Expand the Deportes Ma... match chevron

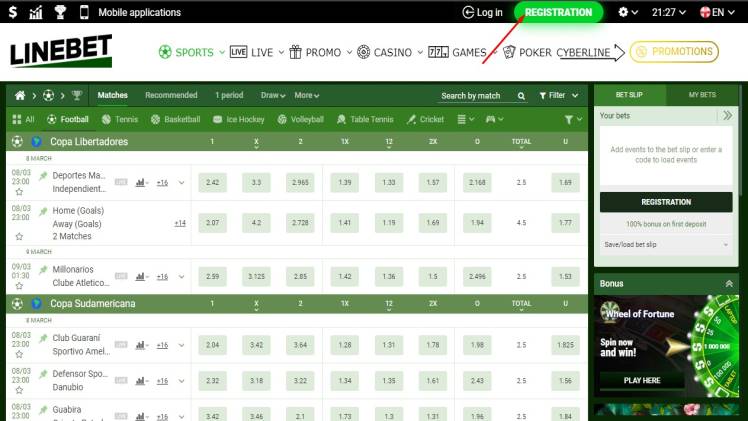181,183
